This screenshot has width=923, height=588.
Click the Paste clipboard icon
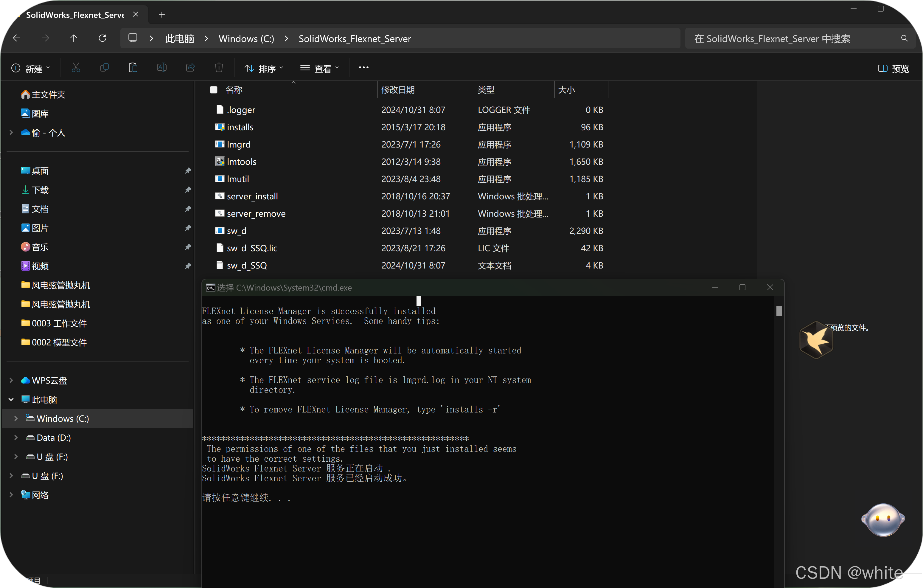[x=133, y=68]
